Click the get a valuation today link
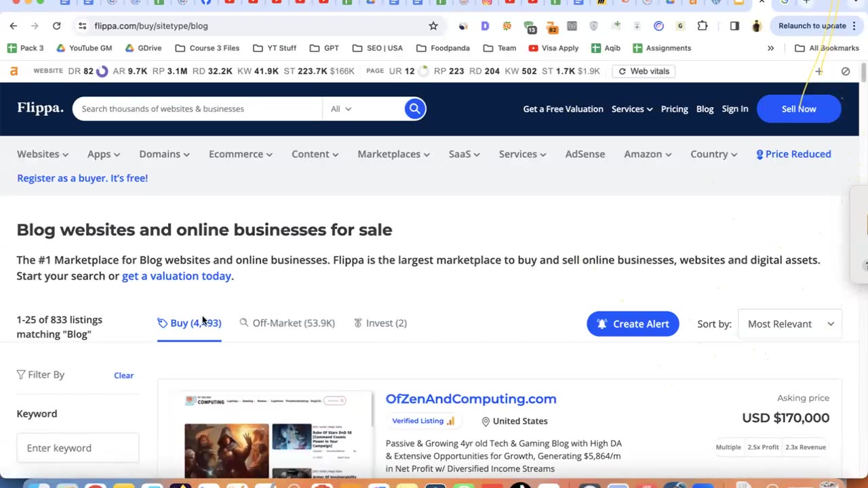This screenshot has height=488, width=868. click(x=176, y=276)
